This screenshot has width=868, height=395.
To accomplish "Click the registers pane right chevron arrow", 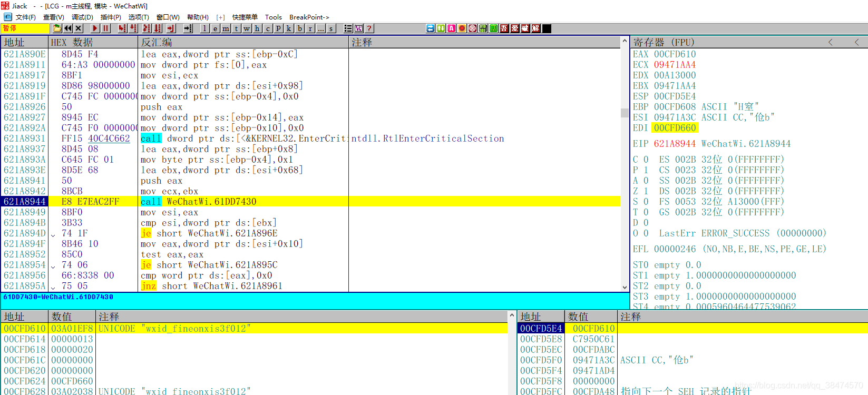I will (857, 42).
